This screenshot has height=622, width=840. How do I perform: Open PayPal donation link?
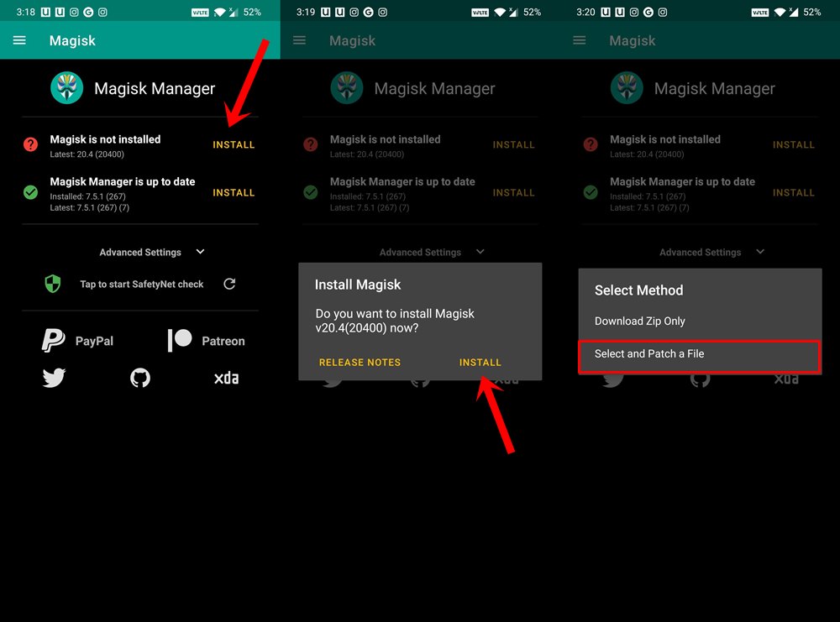click(x=77, y=341)
